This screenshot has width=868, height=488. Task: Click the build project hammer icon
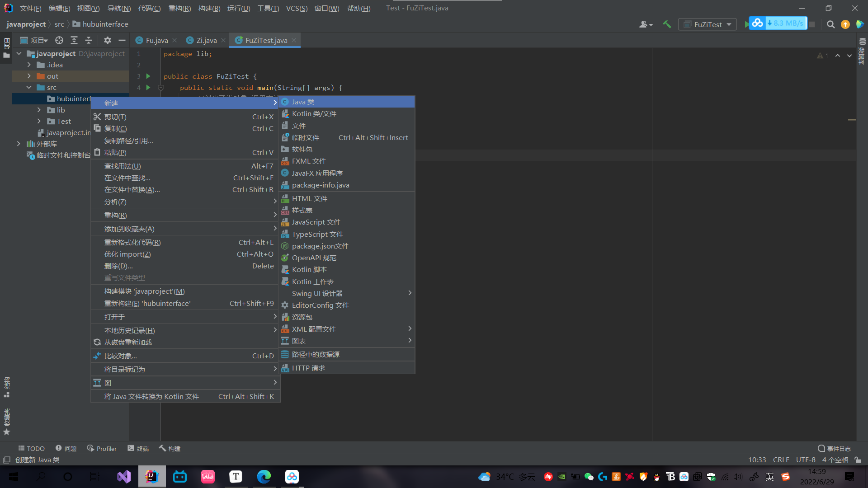pyautogui.click(x=667, y=24)
